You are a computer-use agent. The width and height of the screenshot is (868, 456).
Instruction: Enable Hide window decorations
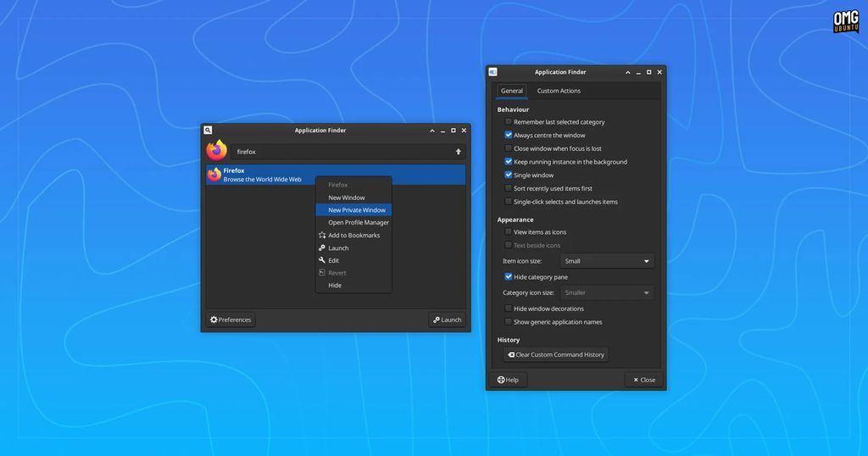coord(509,309)
